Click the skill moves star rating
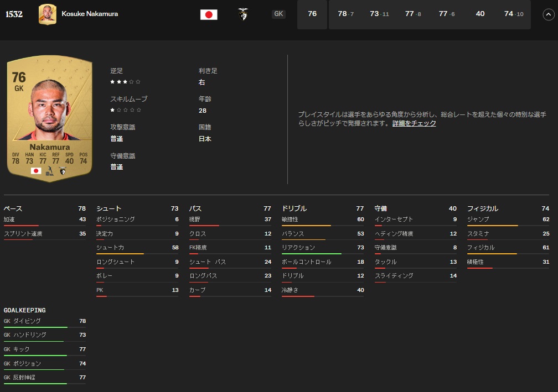 click(x=125, y=110)
